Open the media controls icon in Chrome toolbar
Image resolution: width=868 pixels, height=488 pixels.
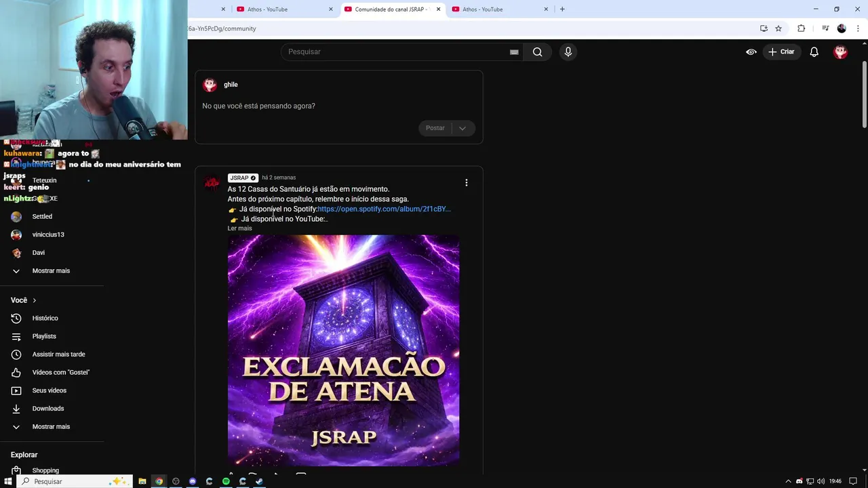point(825,28)
